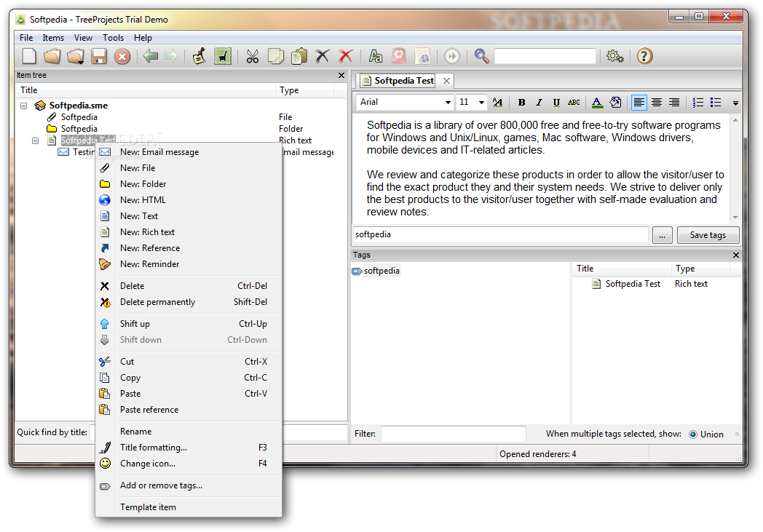
Task: Align text left in editor
Action: click(639, 102)
